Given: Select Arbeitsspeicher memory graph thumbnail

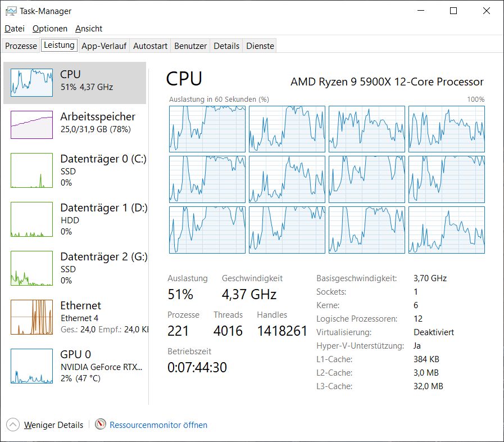Looking at the screenshot, I should point(31,124).
